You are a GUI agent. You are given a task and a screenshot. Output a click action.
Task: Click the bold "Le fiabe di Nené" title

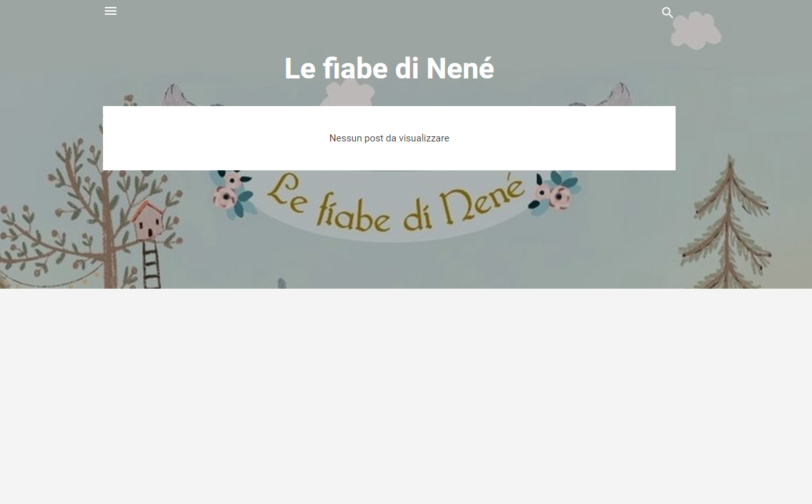[389, 69]
